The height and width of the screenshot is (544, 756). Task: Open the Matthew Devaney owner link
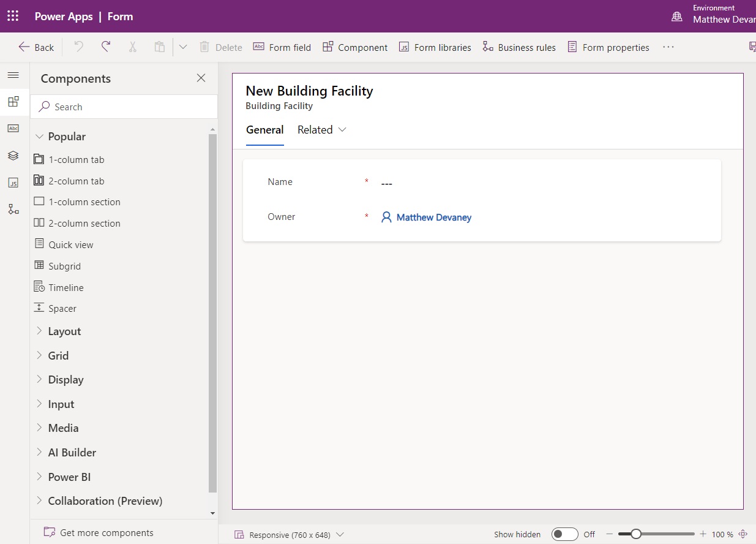pos(433,217)
